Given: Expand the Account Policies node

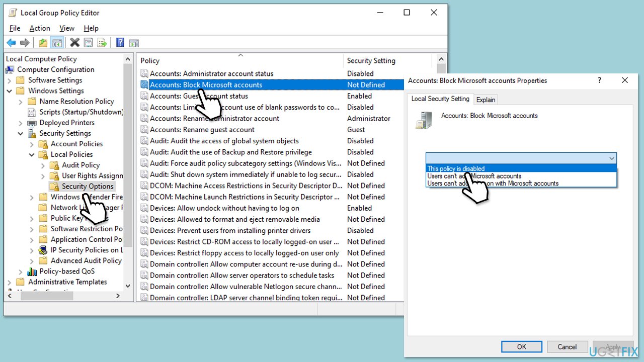Looking at the screenshot, I should point(32,144).
